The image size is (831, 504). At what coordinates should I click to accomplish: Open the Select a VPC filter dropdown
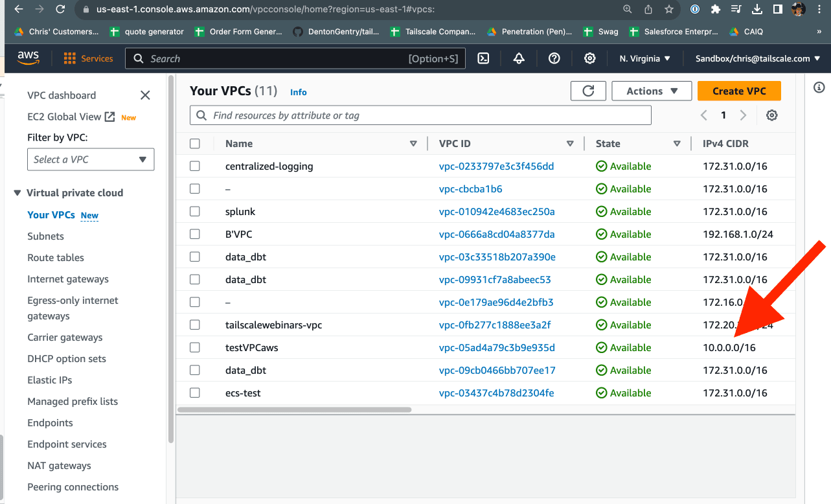coord(90,159)
